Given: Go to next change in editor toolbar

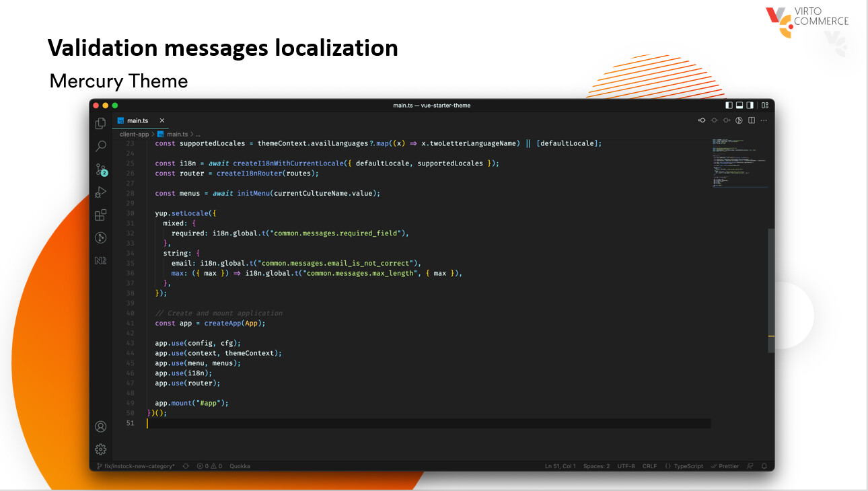Looking at the screenshot, I should click(726, 120).
